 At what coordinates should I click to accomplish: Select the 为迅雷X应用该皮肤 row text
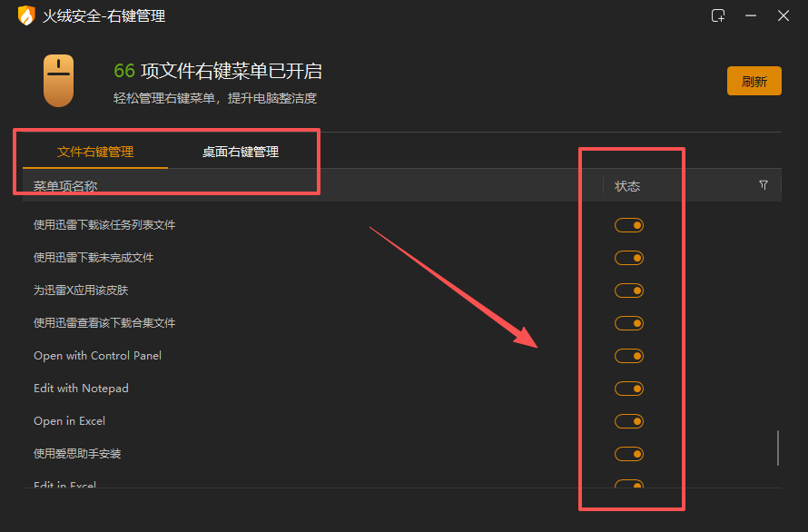(x=81, y=291)
